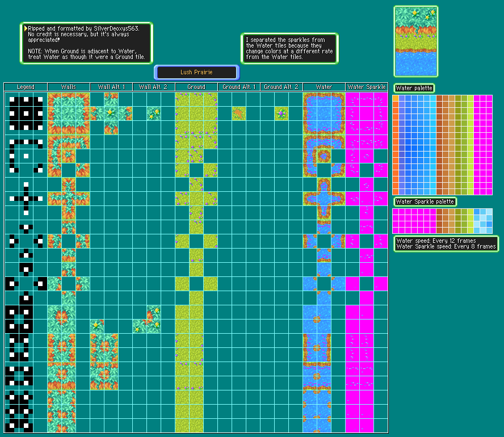Screen dimensions: 504x437
Task: Pick the top-right magenta Water palette swatch
Action: click(x=489, y=98)
